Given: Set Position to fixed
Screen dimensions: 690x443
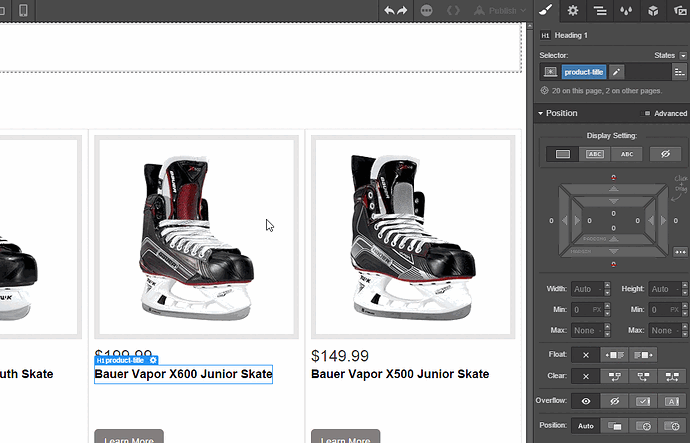Looking at the screenshot, I should (672, 426).
